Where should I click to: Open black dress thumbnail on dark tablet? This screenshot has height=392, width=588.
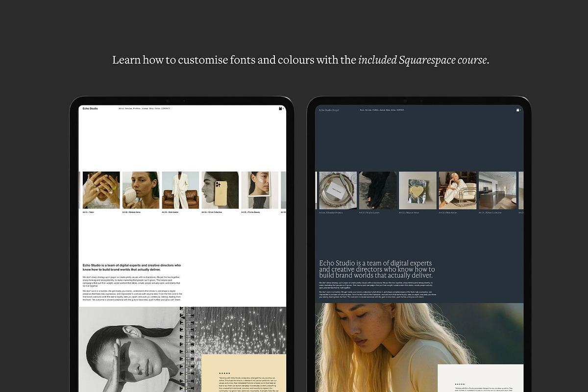(x=378, y=191)
